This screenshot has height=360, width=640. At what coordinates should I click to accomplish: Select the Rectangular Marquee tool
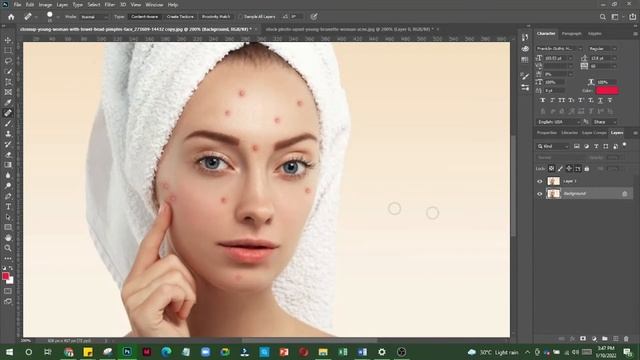8,50
